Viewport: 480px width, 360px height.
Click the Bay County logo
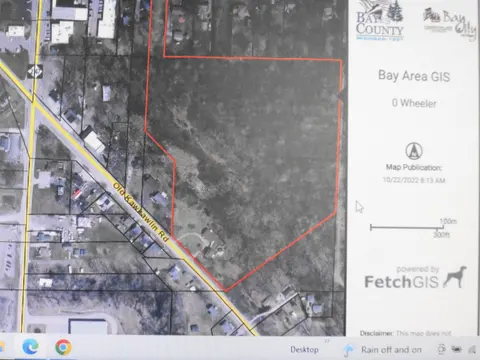(x=380, y=21)
